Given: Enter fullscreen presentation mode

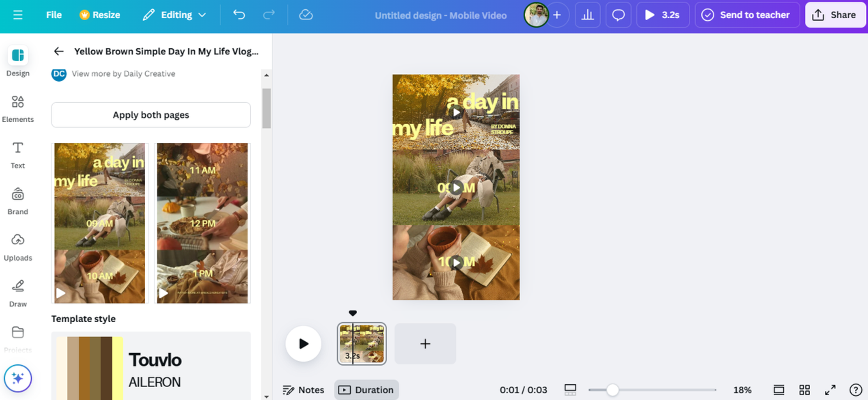Looking at the screenshot, I should pyautogui.click(x=830, y=389).
